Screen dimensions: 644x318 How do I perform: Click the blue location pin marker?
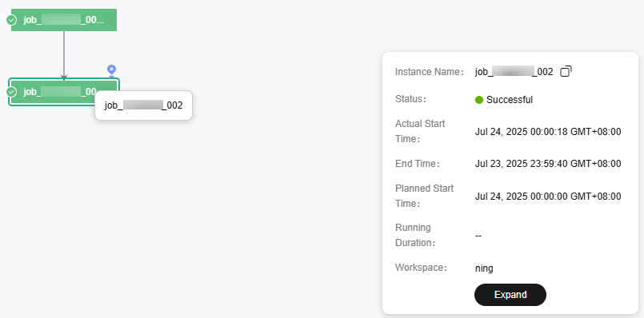click(x=111, y=70)
